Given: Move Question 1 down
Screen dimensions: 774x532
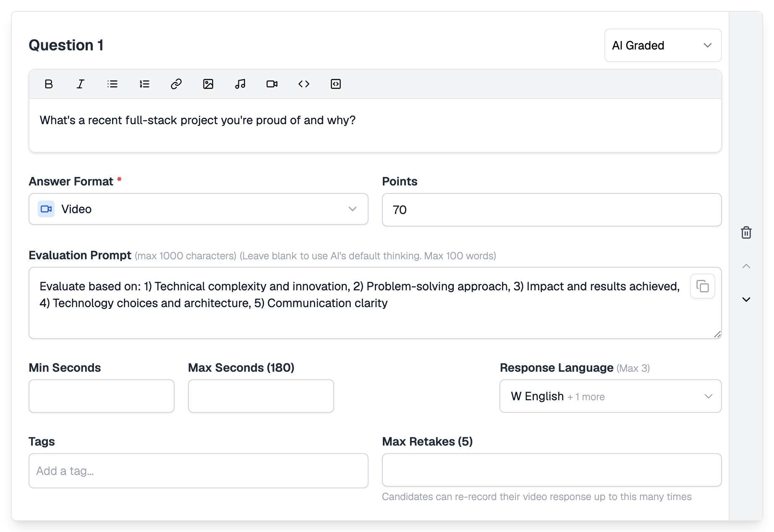Looking at the screenshot, I should [x=746, y=300].
